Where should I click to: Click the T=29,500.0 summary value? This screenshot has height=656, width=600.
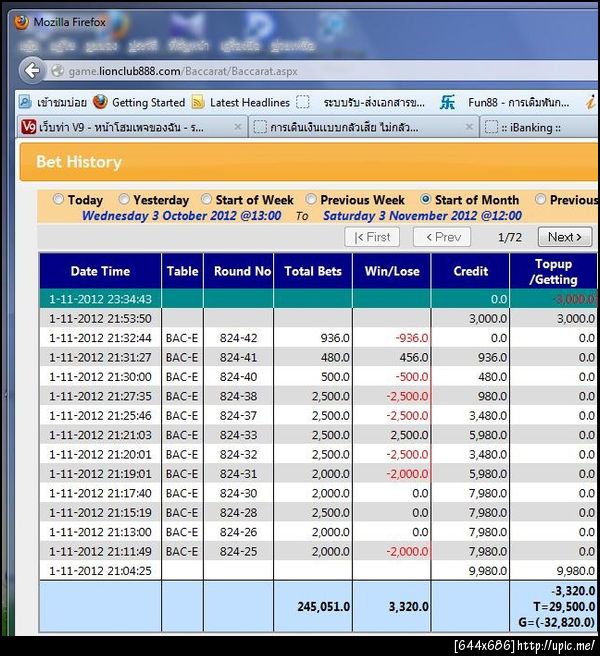coord(564,607)
